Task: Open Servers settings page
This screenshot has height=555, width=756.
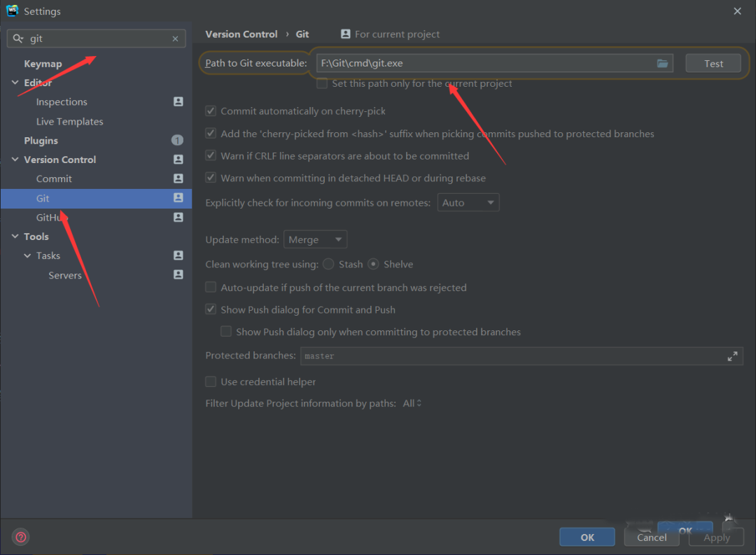Action: pyautogui.click(x=65, y=275)
